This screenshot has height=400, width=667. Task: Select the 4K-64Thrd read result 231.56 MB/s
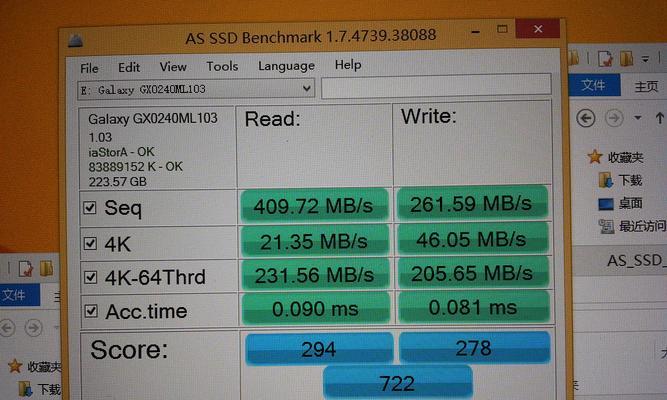(x=315, y=275)
